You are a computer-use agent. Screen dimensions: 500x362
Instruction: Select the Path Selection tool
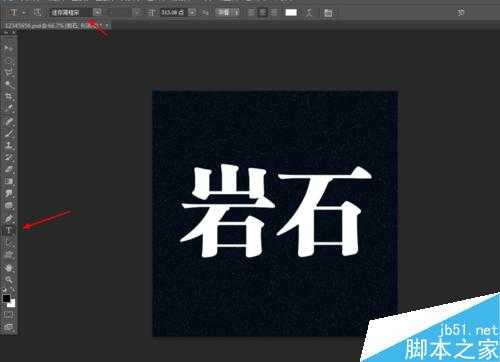click(9, 242)
